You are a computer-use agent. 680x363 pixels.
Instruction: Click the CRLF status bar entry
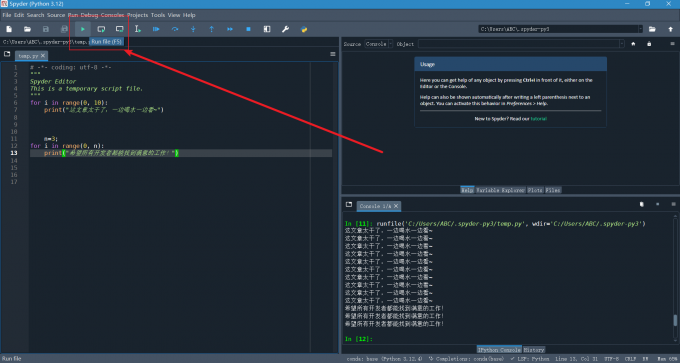point(630,359)
